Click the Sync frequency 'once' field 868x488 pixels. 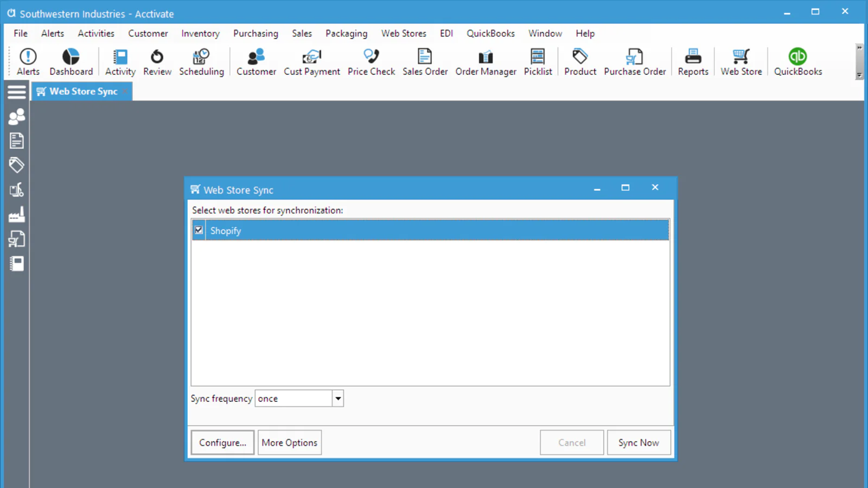pos(293,399)
